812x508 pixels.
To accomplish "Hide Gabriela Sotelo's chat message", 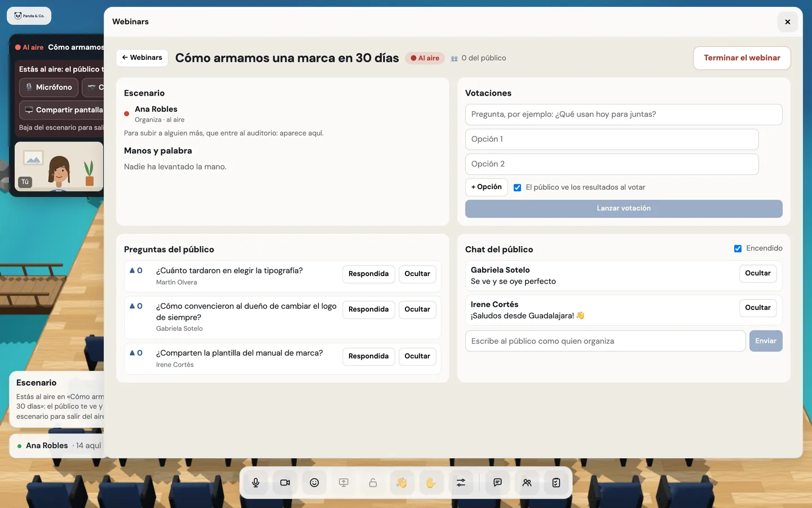I will 758,273.
